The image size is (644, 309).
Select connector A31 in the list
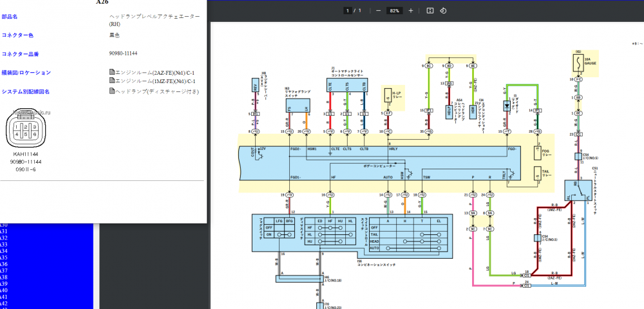(x=4, y=232)
